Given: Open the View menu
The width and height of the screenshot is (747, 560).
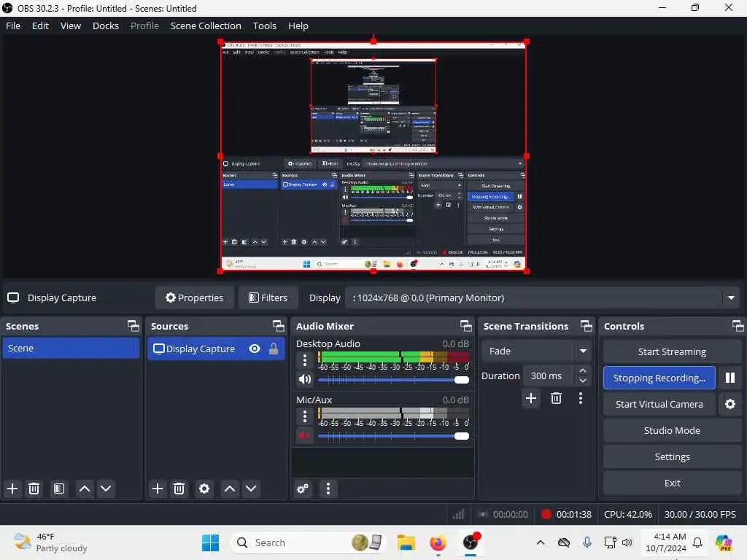Looking at the screenshot, I should coord(71,26).
